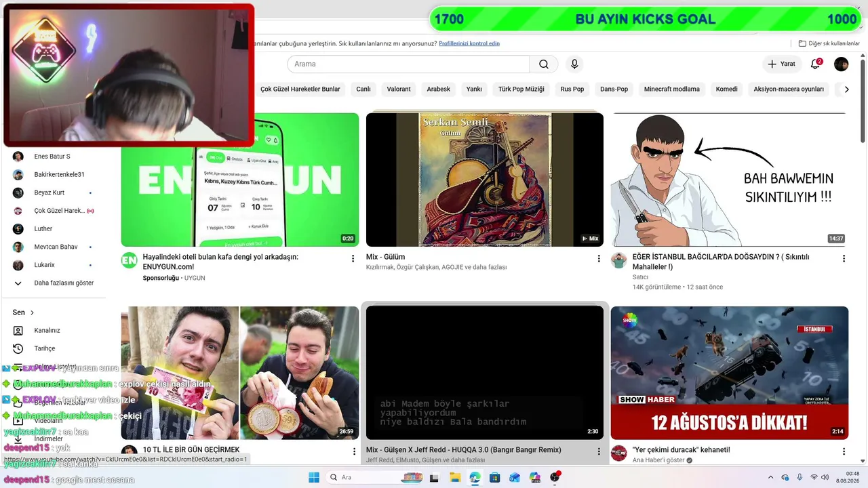The image size is (868, 488).
Task: Open File Explorer from taskbar
Action: click(455, 477)
